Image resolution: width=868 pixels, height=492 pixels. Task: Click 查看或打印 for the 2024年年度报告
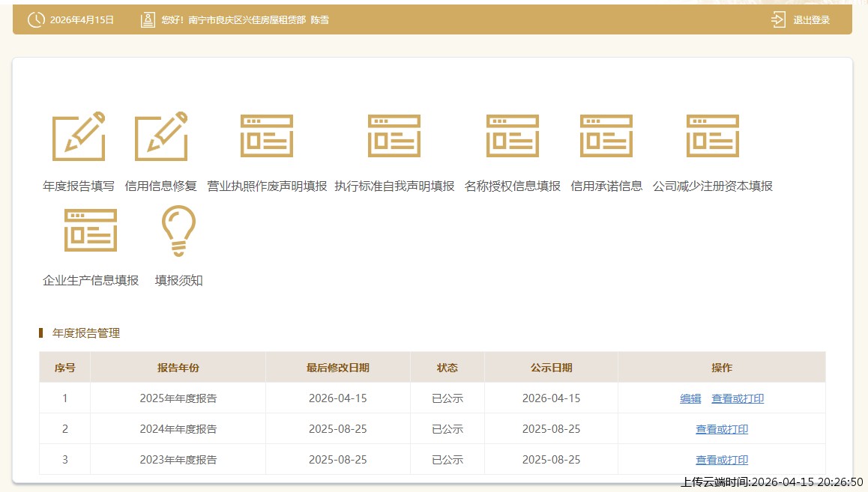pyautogui.click(x=721, y=429)
